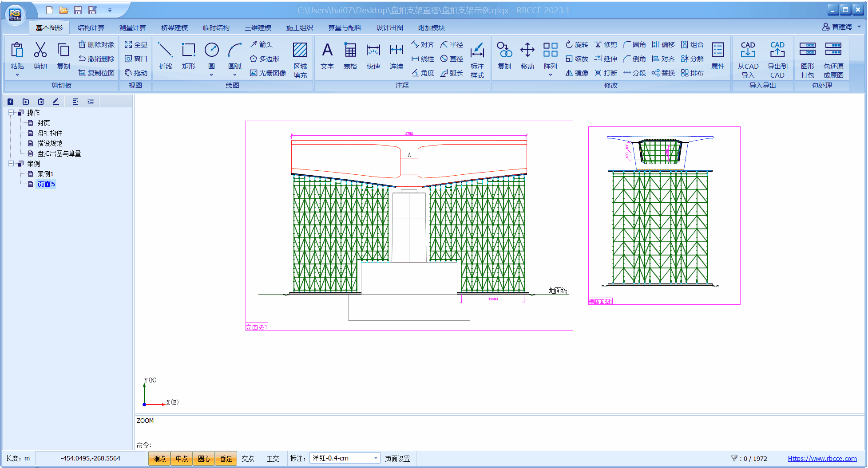The image size is (868, 468).
Task: Open the www.rbcce.com link
Action: [x=822, y=458]
